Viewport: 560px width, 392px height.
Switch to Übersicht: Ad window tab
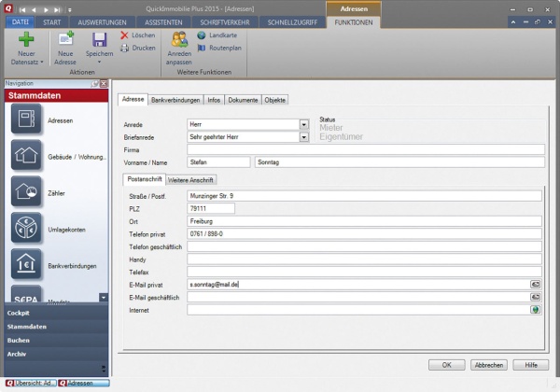point(31,383)
